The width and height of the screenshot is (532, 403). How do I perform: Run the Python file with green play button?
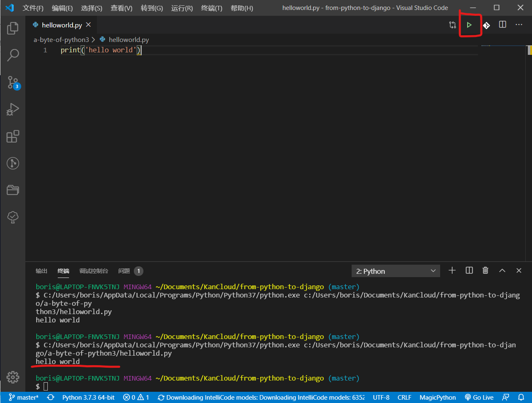point(469,25)
